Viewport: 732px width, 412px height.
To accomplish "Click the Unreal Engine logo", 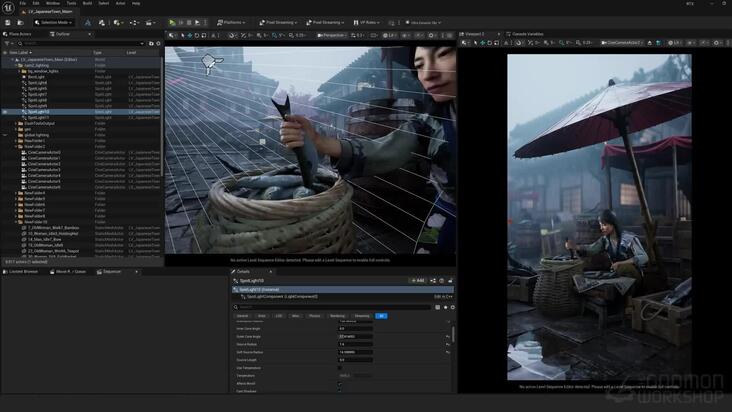I will [7, 6].
